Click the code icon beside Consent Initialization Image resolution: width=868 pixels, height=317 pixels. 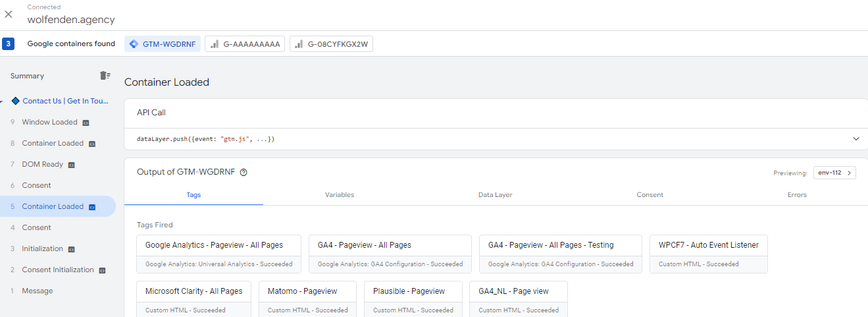tap(102, 270)
